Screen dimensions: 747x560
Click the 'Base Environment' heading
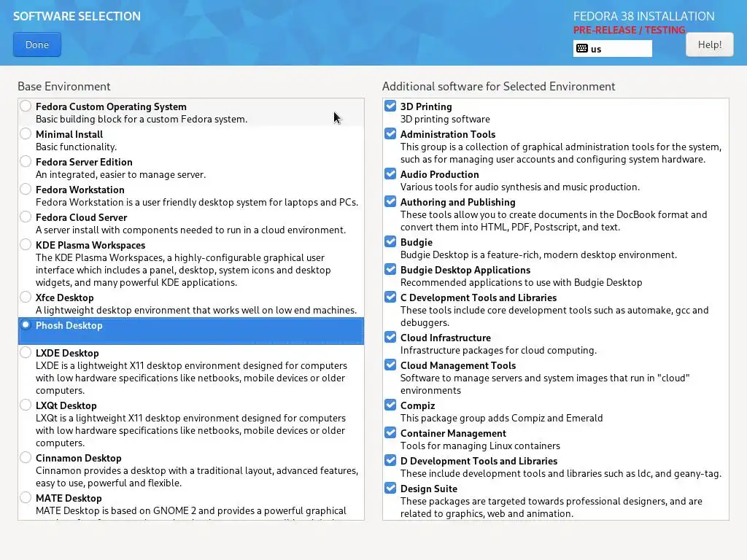click(64, 86)
